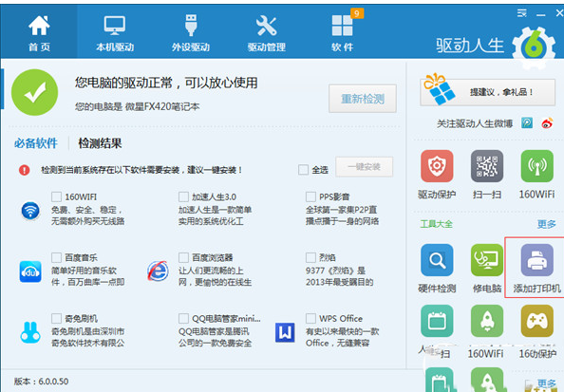
Task: Click the 提建议,拿礼品! banner button
Action: pyautogui.click(x=487, y=92)
